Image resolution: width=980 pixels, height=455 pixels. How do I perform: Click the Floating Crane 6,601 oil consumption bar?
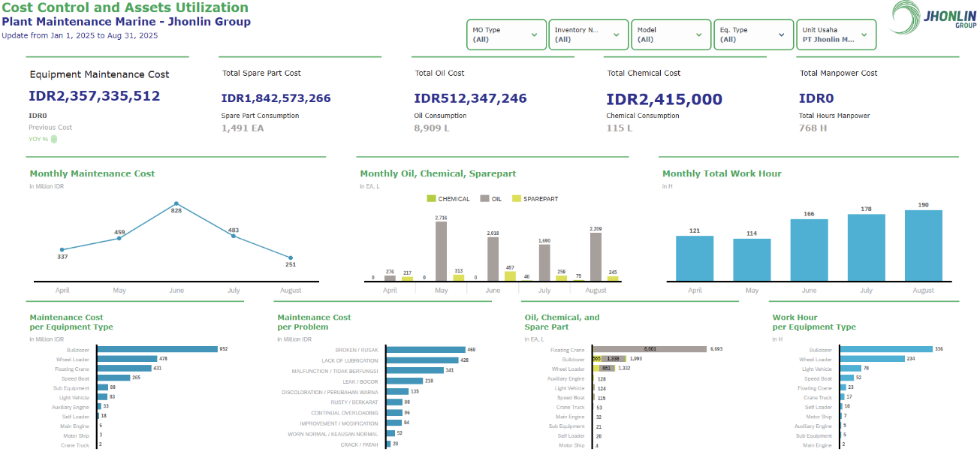click(650, 349)
